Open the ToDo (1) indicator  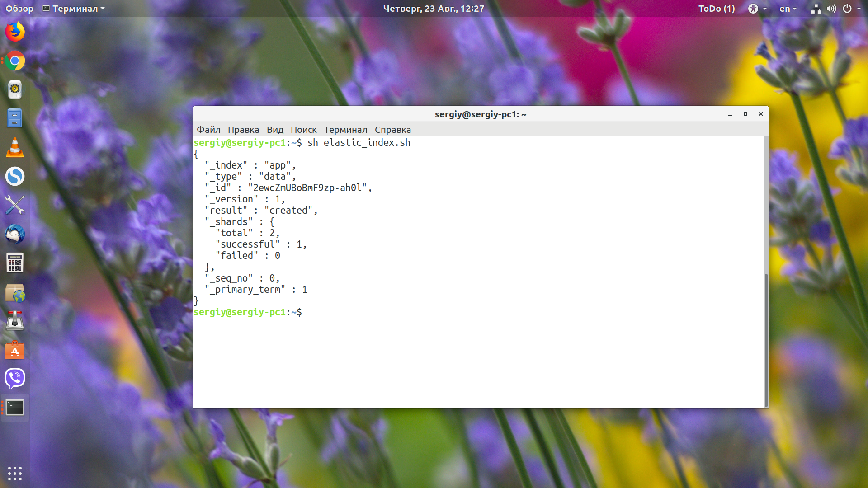pyautogui.click(x=717, y=9)
